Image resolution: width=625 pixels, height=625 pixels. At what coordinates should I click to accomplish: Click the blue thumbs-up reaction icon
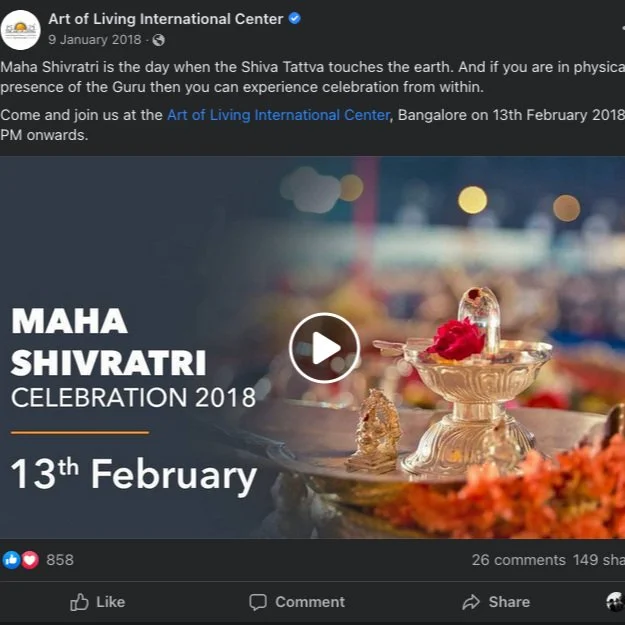[11, 560]
